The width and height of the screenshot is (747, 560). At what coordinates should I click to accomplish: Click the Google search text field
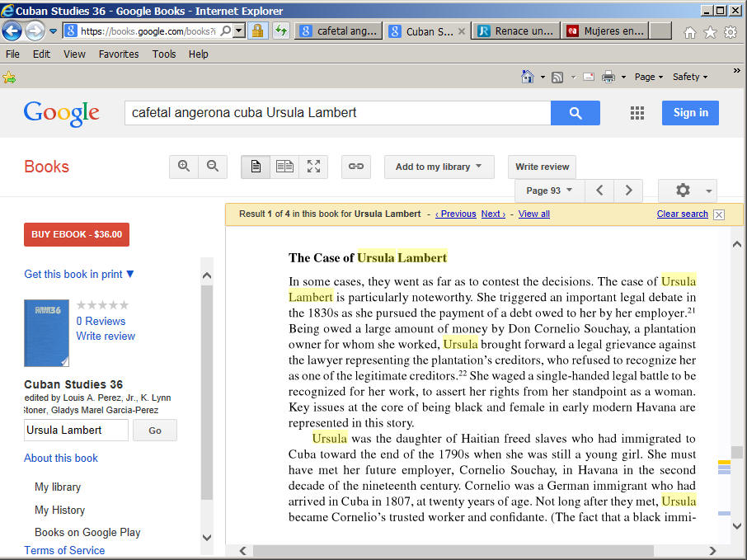tap(337, 113)
